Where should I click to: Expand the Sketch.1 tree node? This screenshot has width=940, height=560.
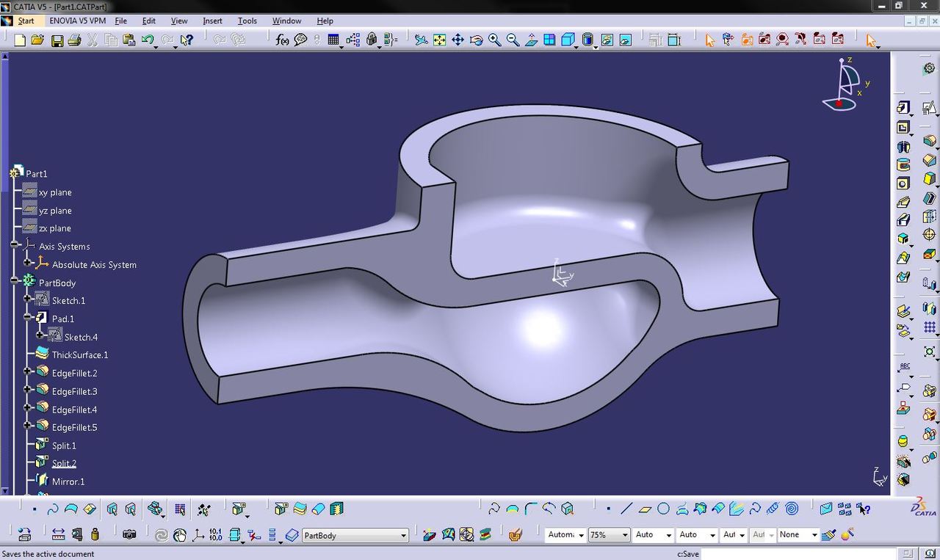point(28,299)
